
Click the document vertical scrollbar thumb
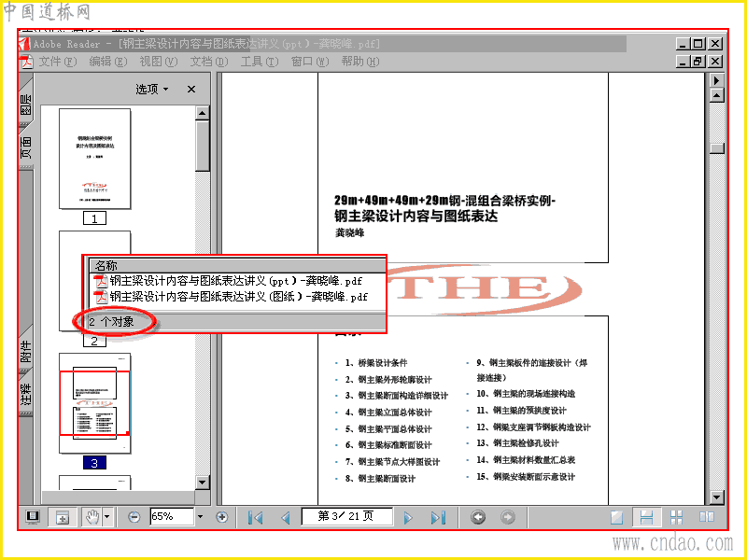tap(717, 148)
